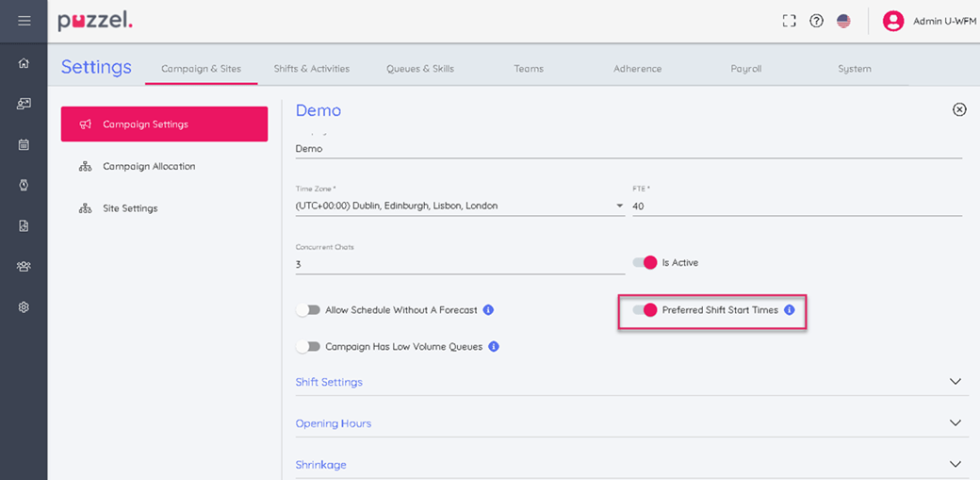980x480 pixels.
Task: Open Site Settings in left panel
Action: [x=130, y=208]
